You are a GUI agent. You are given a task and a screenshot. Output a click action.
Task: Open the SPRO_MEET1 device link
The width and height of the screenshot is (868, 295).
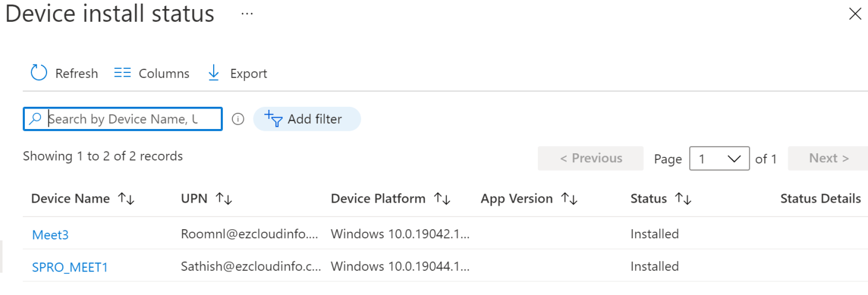coord(70,267)
